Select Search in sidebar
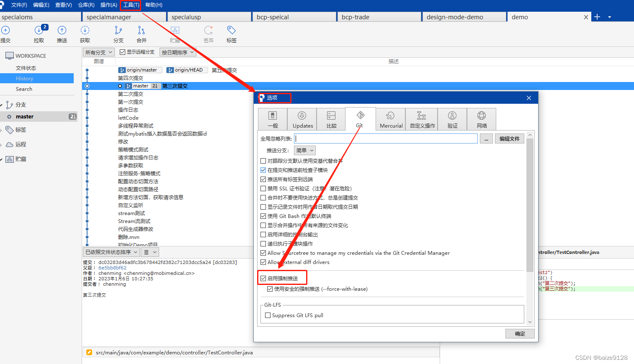Viewport: 634px width, 364px height. [x=24, y=89]
